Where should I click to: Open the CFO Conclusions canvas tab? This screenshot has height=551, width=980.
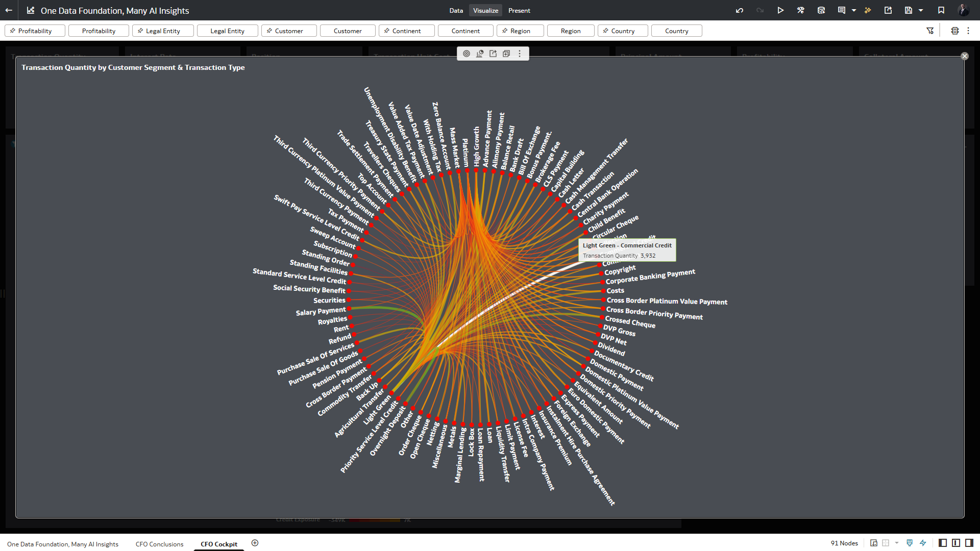coord(159,544)
